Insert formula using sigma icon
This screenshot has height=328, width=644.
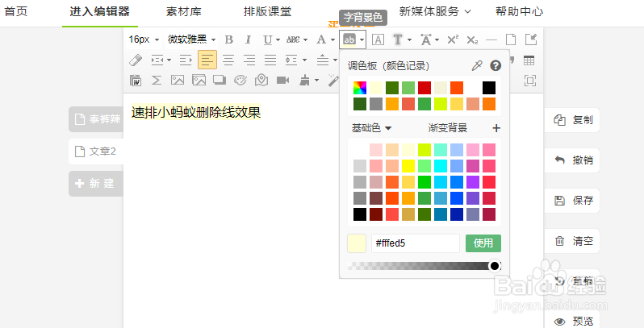(x=157, y=81)
